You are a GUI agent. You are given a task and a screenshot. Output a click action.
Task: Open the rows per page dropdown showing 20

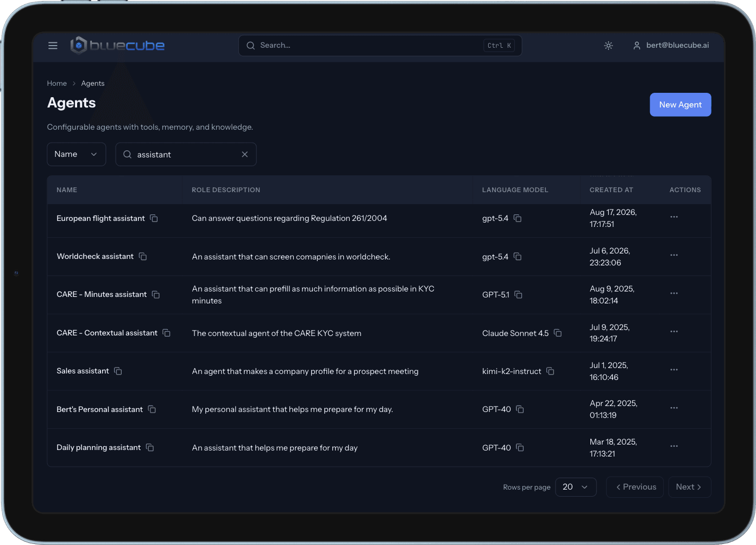576,487
